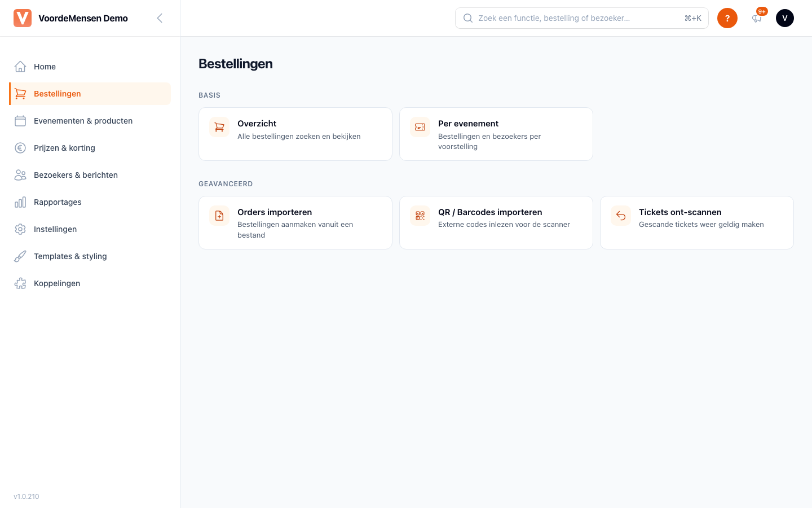Image resolution: width=812 pixels, height=508 pixels.
Task: Open the Home menu item
Action: [x=90, y=67]
